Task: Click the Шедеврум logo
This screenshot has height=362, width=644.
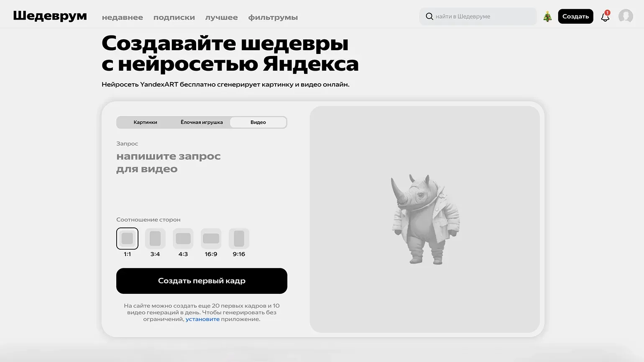Action: click(x=50, y=16)
